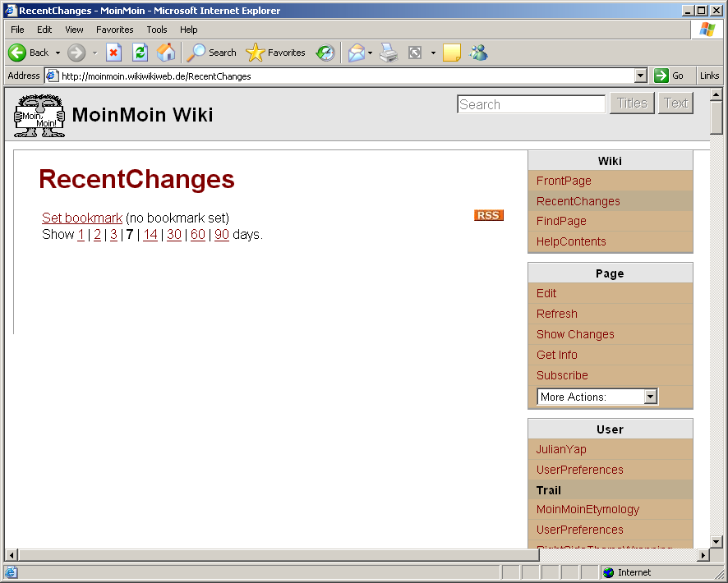Click the Mail envelope toolbar icon

[x=356, y=53]
